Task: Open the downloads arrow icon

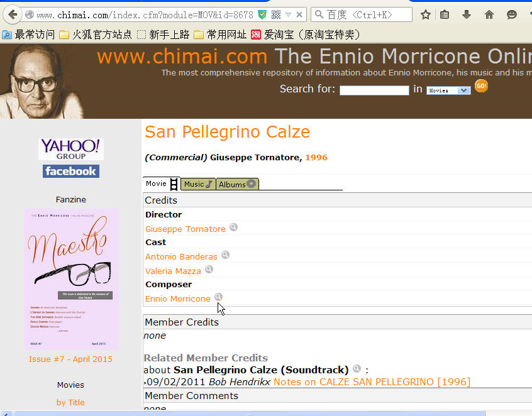Action: point(467,14)
